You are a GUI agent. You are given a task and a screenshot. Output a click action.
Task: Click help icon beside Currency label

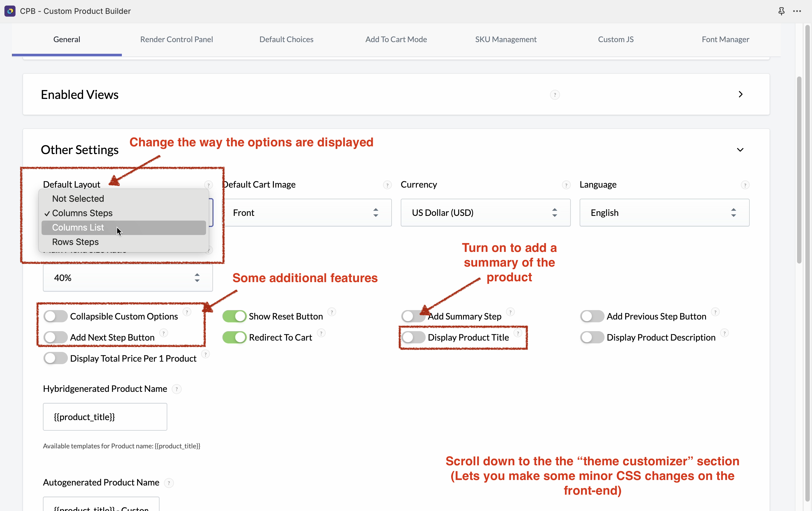pyautogui.click(x=566, y=185)
